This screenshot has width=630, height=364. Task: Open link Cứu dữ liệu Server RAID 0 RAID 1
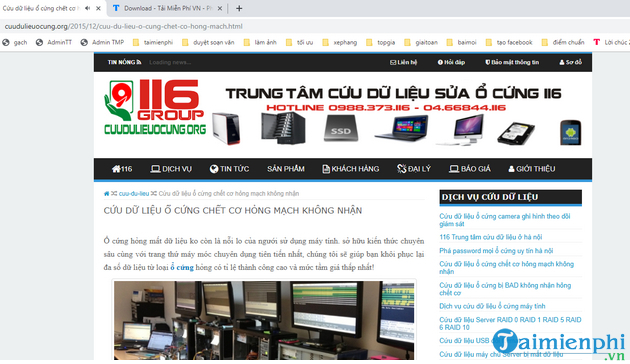click(x=510, y=323)
